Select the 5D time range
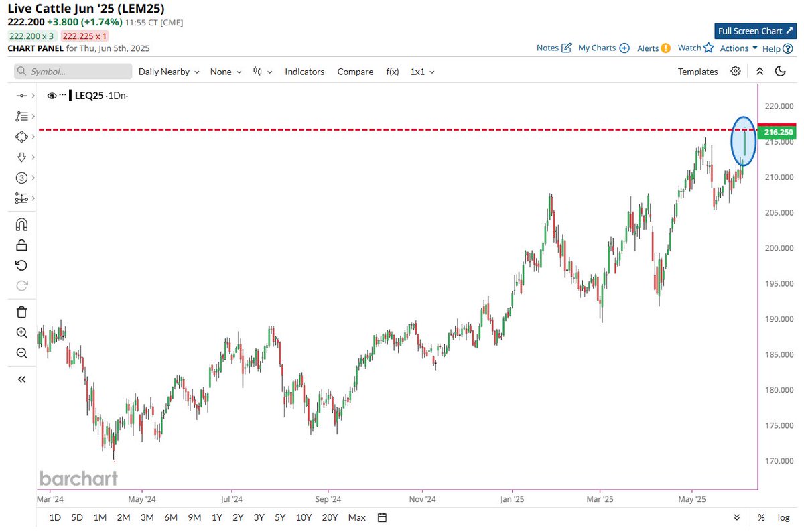 tap(78, 517)
